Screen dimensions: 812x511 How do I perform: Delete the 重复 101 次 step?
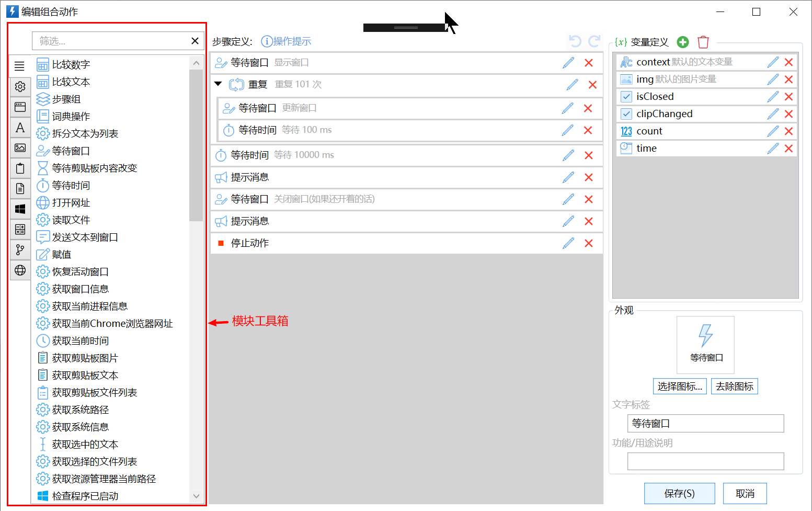pos(592,85)
